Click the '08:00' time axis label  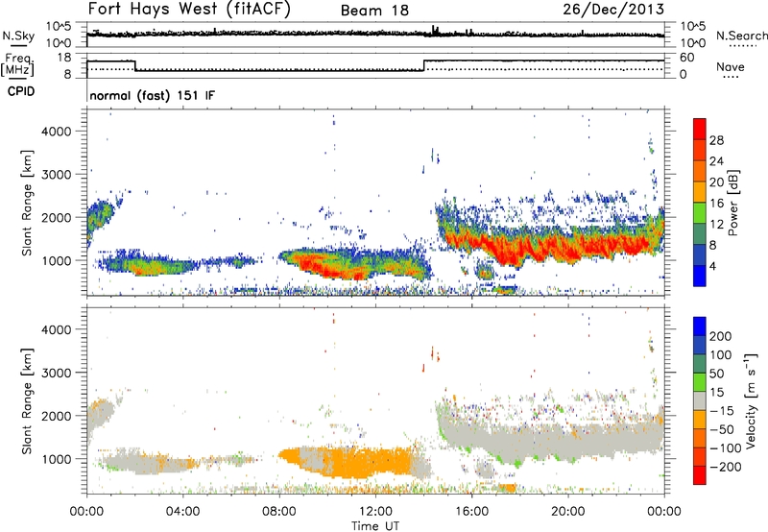click(x=278, y=512)
